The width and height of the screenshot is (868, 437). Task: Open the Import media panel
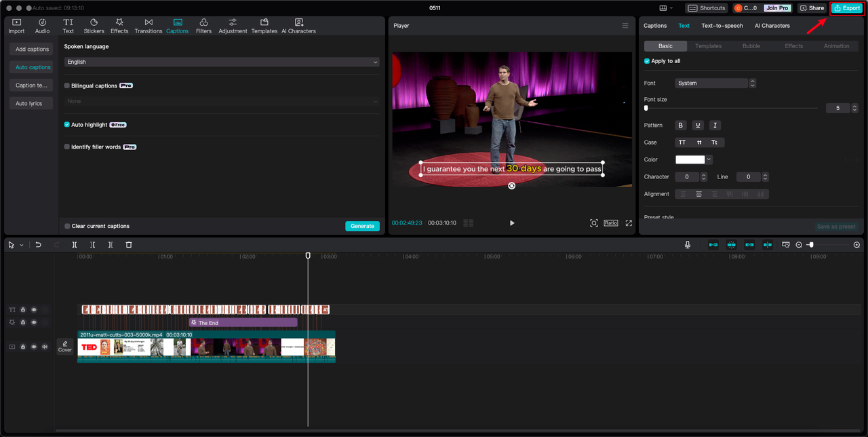tap(16, 26)
